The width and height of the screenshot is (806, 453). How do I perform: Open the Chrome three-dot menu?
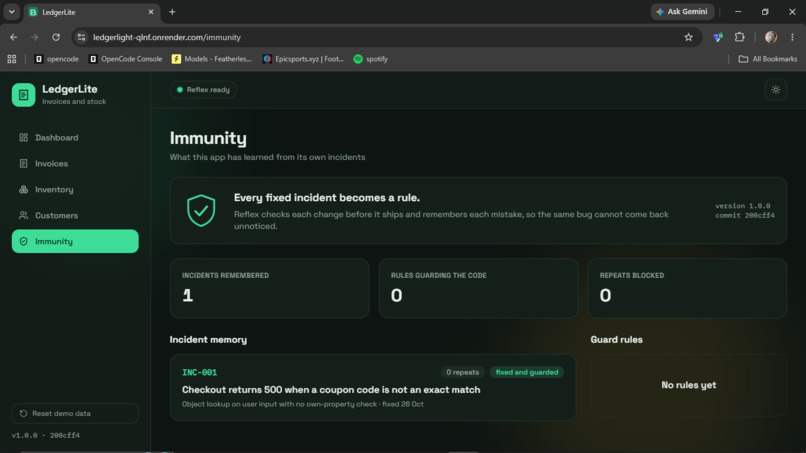(x=792, y=37)
